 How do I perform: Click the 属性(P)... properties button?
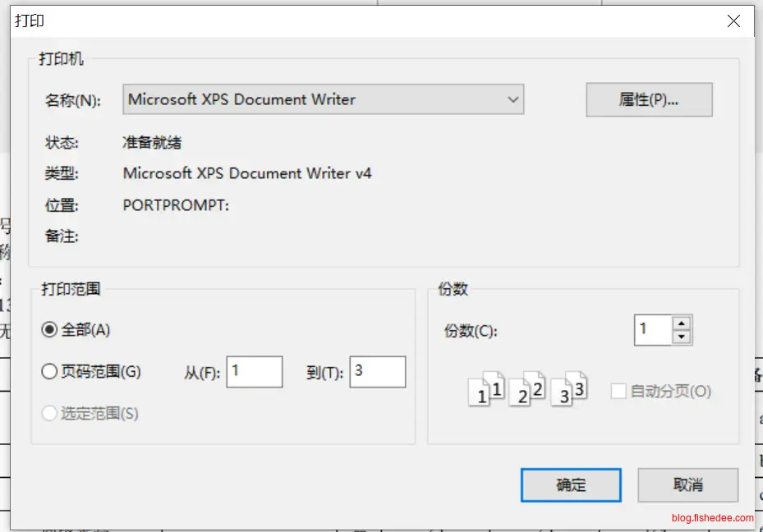[648, 99]
